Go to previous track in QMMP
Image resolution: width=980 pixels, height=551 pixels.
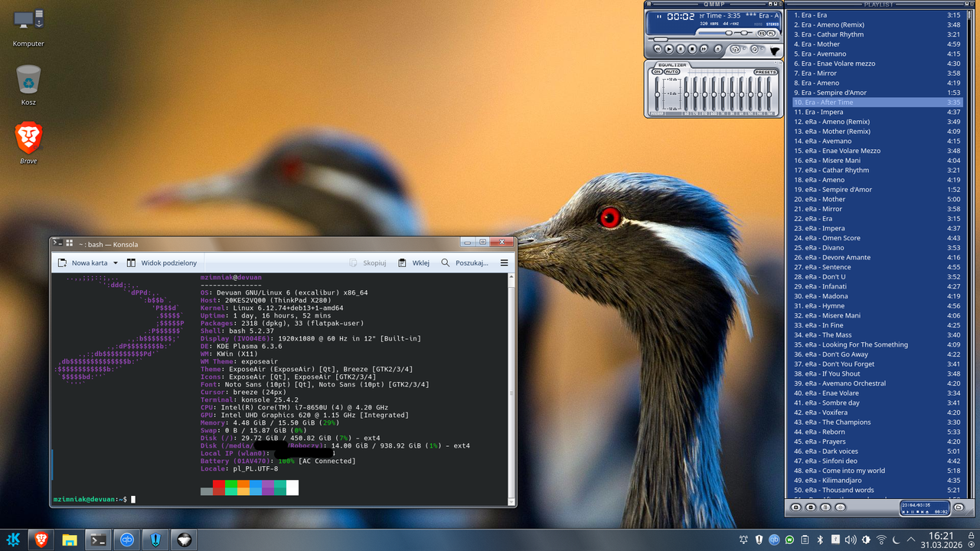[x=656, y=49]
